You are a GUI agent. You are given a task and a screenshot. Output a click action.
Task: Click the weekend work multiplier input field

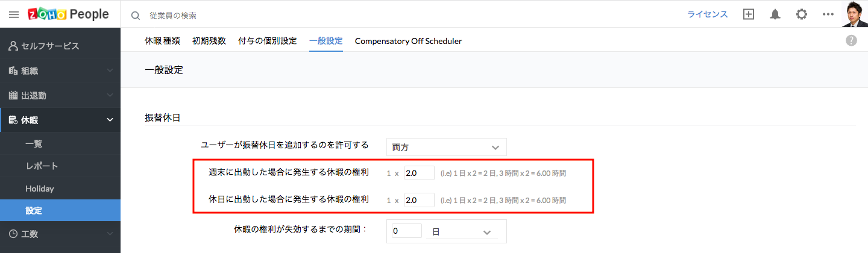coord(419,173)
